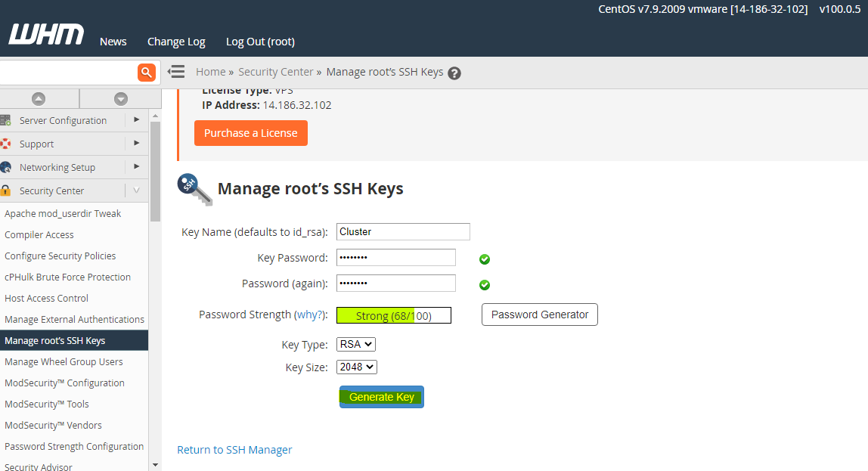Click the Networking Setup icon
The height and width of the screenshot is (471, 868).
click(6, 167)
